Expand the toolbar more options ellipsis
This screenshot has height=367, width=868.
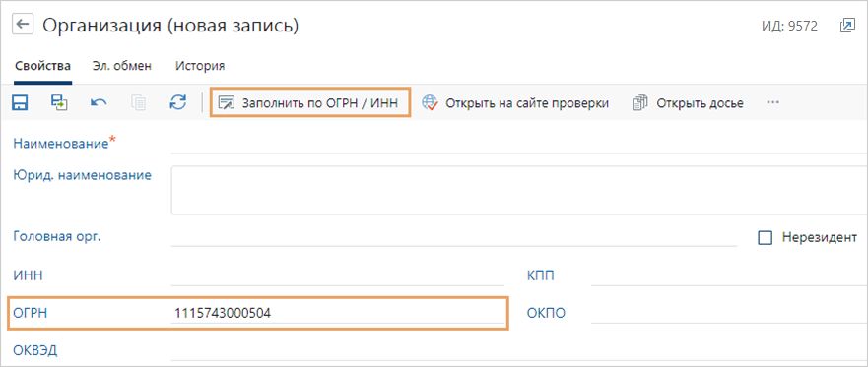[772, 102]
